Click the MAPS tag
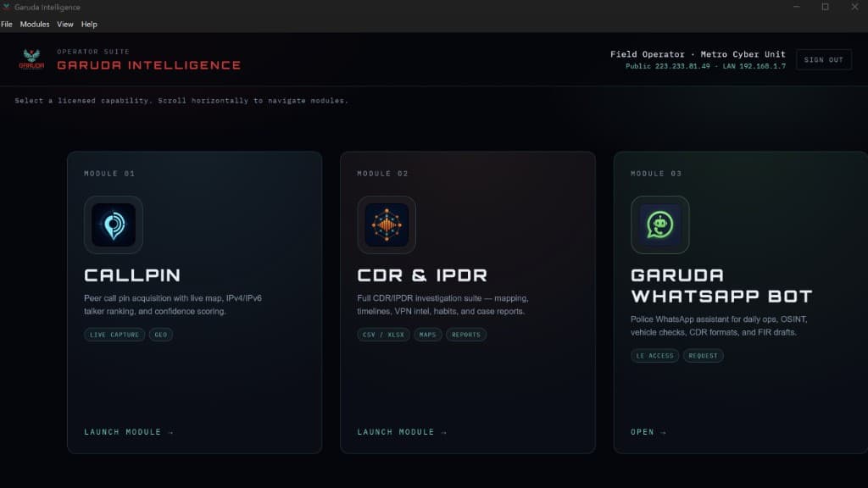 (x=427, y=335)
